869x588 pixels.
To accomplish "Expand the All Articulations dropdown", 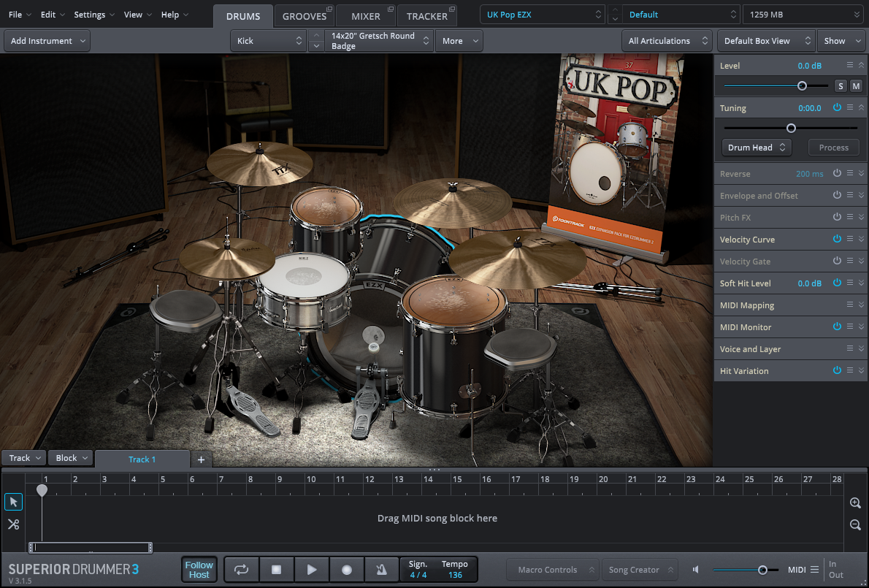I will click(668, 41).
